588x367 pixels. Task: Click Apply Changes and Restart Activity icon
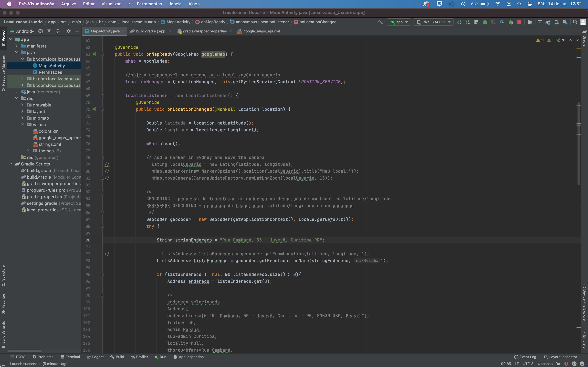460,22
